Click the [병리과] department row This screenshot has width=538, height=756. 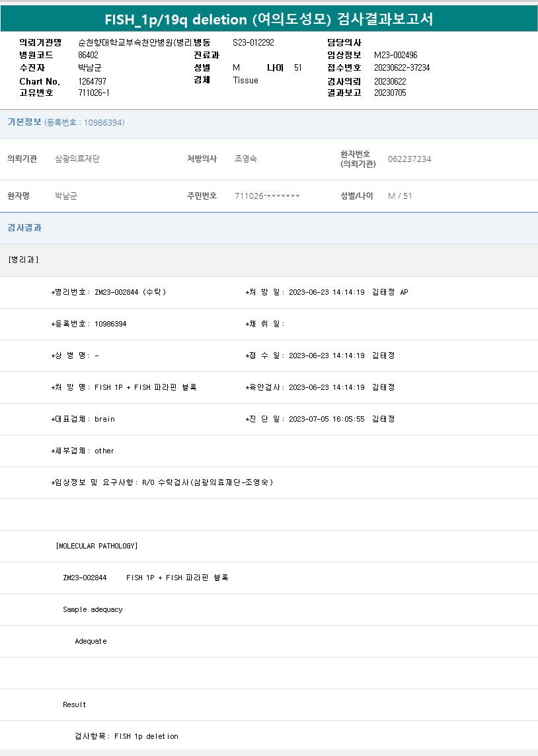click(23, 260)
